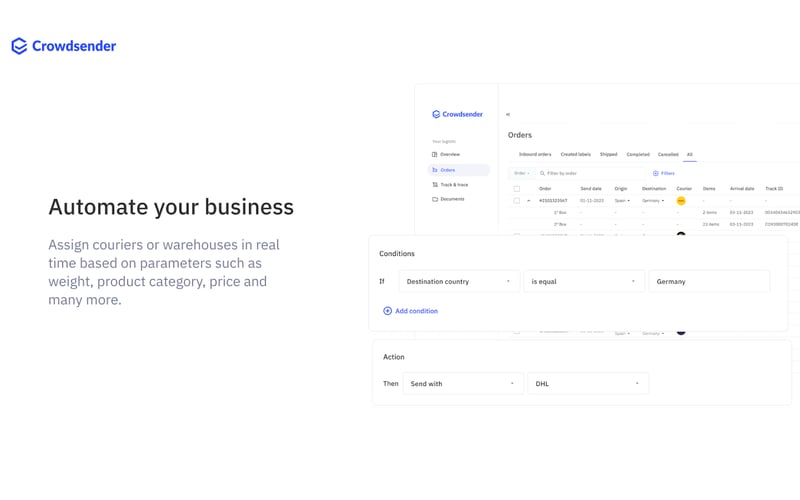Open the Spain origin dropdown
800x500 pixels.
[x=622, y=201]
